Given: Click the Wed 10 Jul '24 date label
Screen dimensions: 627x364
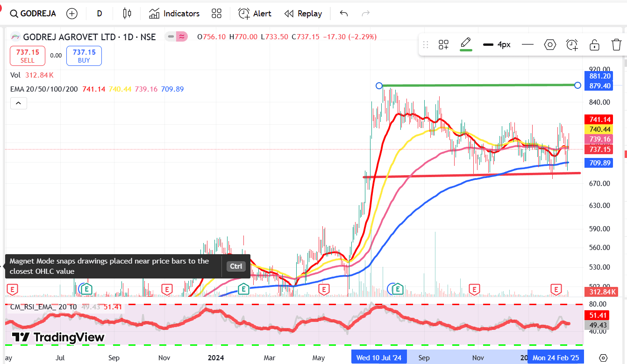Looking at the screenshot, I should tap(379, 358).
